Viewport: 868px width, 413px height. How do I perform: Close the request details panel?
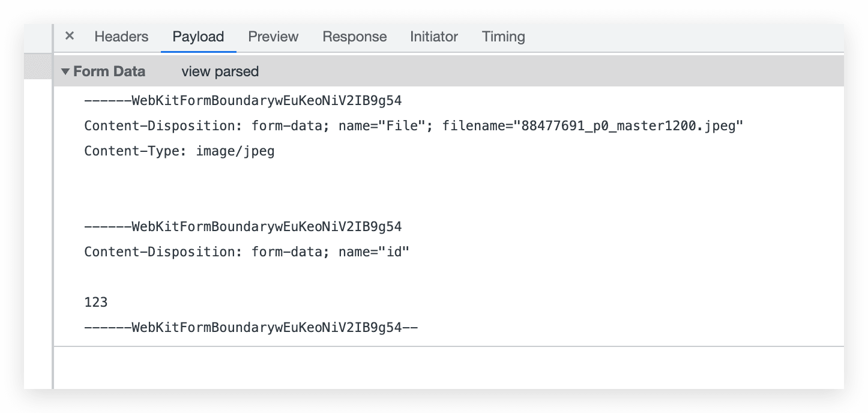coord(70,36)
